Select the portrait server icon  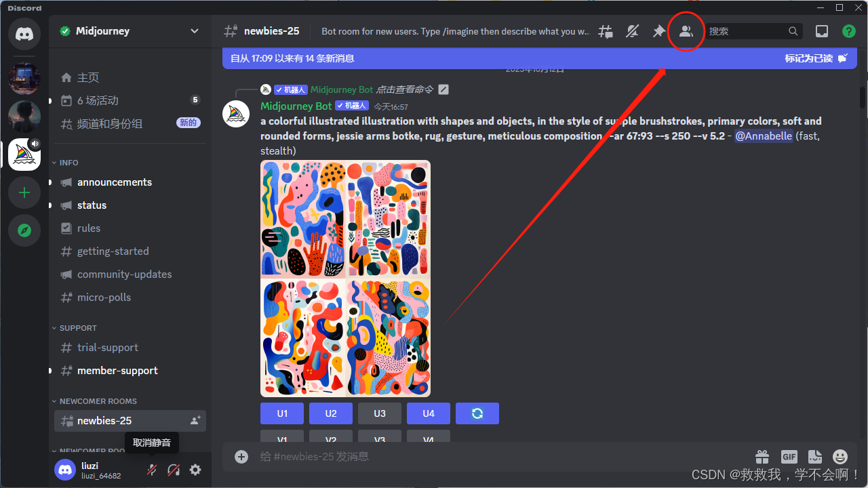pos(24,116)
